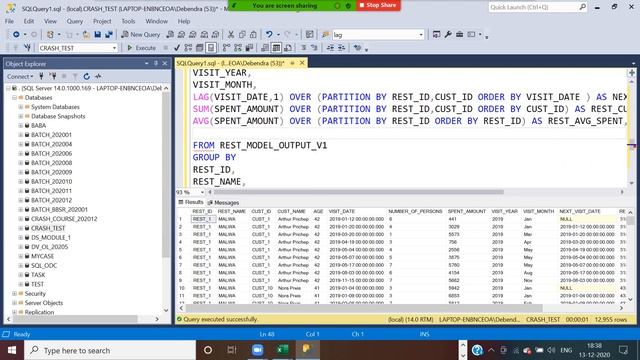Open the Toolbox icon
Viewport: 640px width, 360px height.
459,35
